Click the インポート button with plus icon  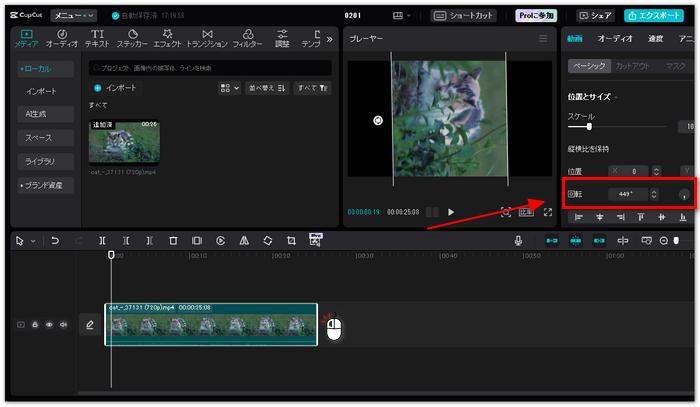coord(115,88)
